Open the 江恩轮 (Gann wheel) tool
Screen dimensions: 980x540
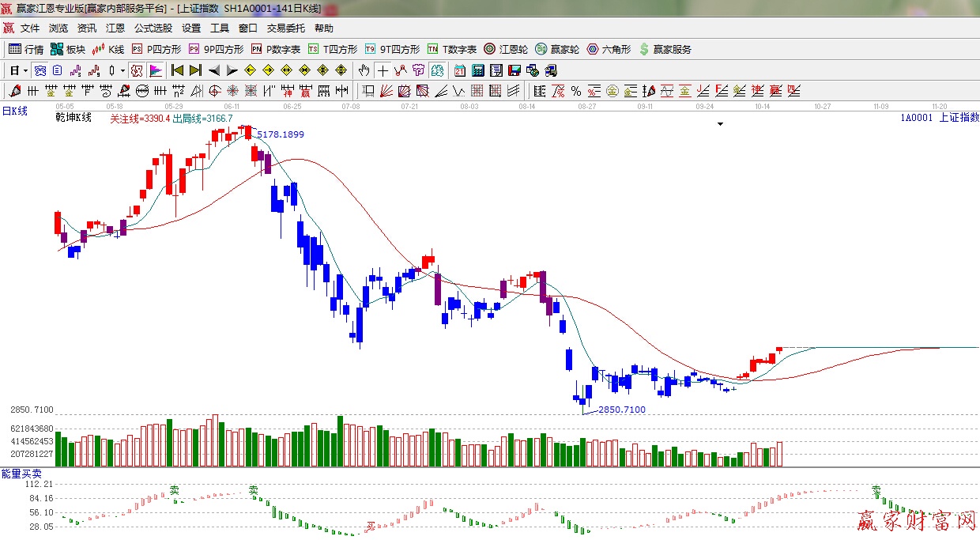click(506, 49)
